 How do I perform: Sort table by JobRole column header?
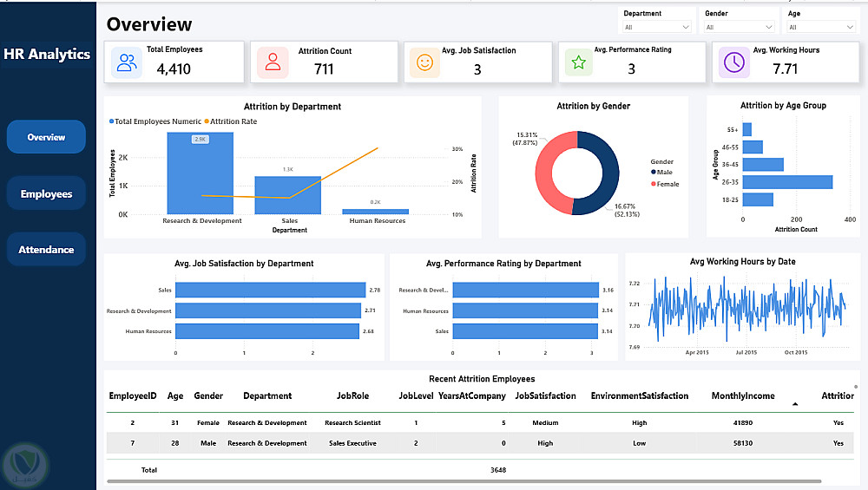point(352,396)
